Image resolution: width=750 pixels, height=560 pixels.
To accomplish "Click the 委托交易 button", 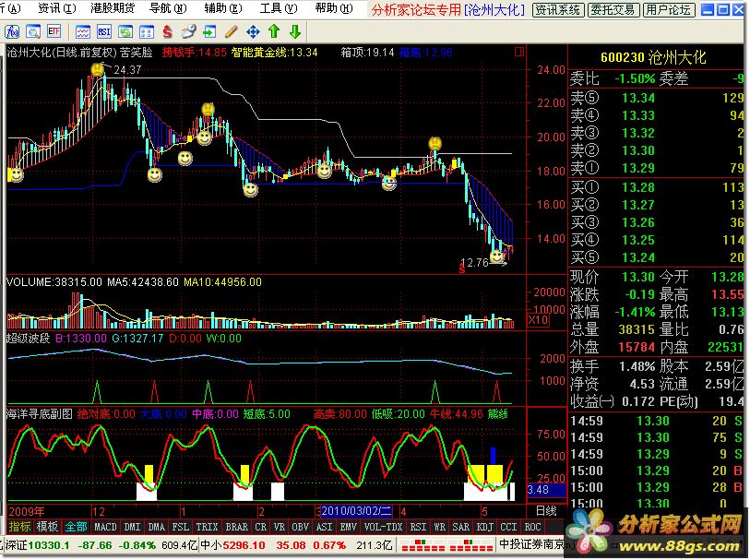I will [613, 9].
